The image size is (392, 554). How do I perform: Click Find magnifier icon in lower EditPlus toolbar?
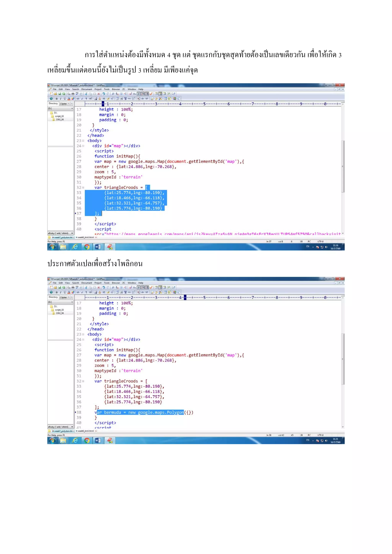[x=113, y=287]
